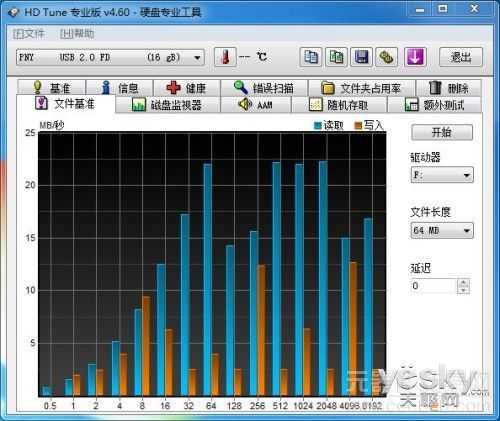The height and width of the screenshot is (421, 500).
Task: Switch to the 文件夹占用率 tab
Action: pyautogui.click(x=362, y=88)
